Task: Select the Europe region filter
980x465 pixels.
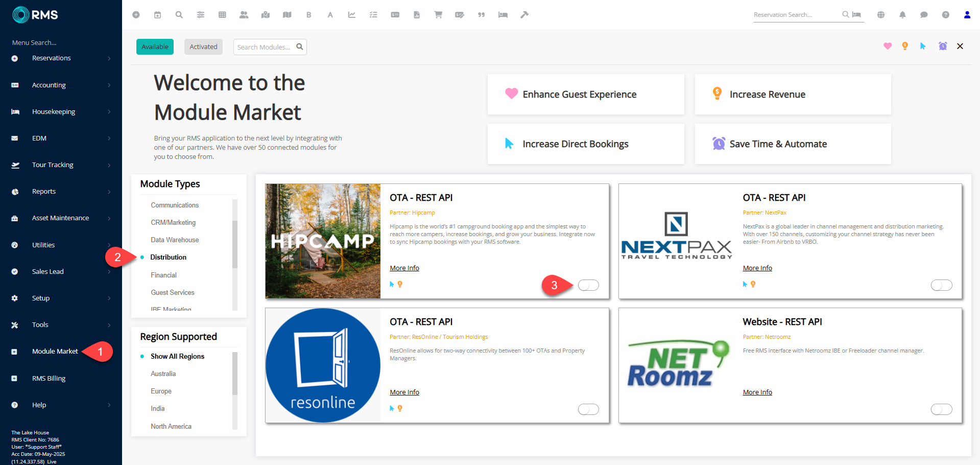Action: [161, 391]
